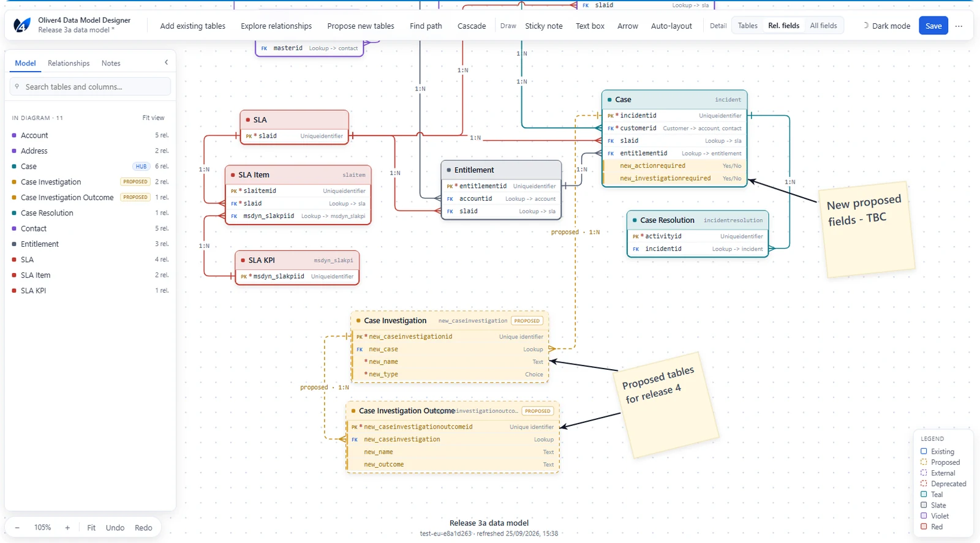
Task: Focus the Search tables and columns field
Action: tap(90, 86)
